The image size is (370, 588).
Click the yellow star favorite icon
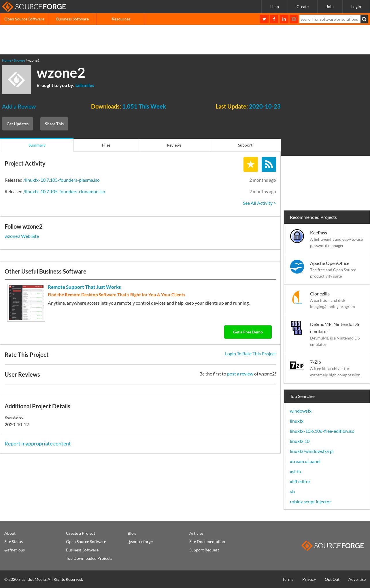click(x=251, y=164)
